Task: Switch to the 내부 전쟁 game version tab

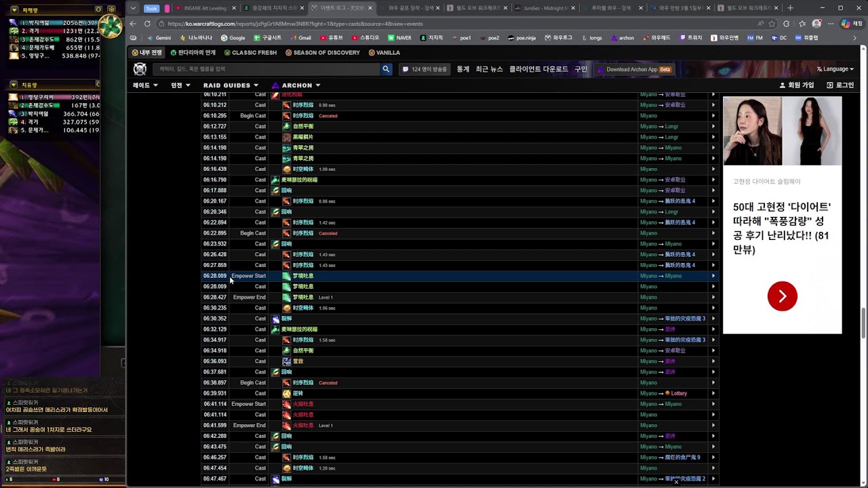Action: pos(147,53)
